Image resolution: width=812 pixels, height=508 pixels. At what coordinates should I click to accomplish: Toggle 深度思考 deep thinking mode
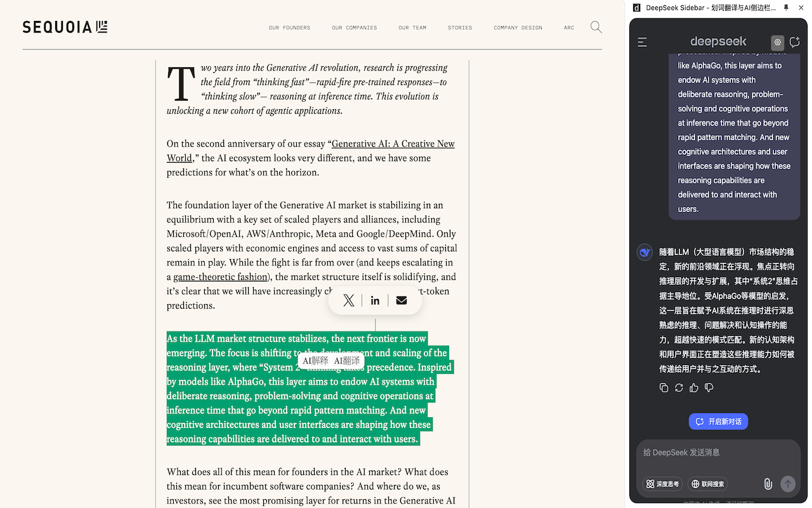(662, 484)
